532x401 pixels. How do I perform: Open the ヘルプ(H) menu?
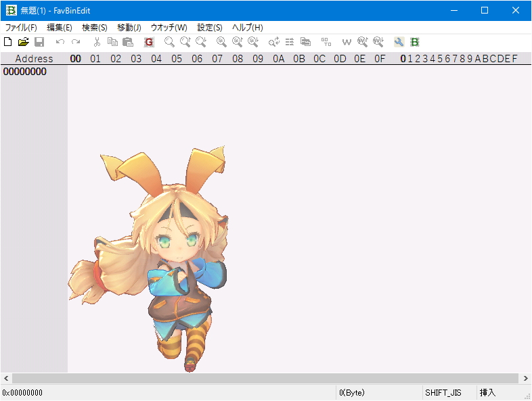[247, 28]
